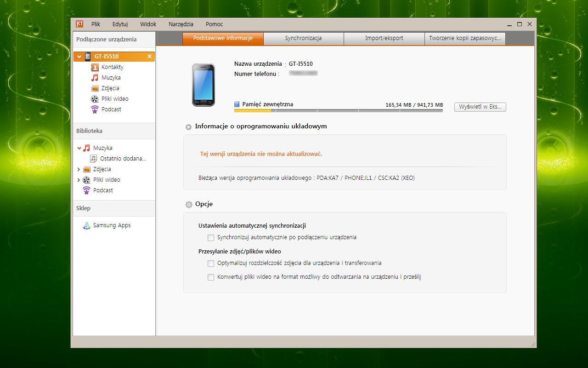The height and width of the screenshot is (368, 588).
Task: Close the Kies window
Action: pyautogui.click(x=530, y=24)
